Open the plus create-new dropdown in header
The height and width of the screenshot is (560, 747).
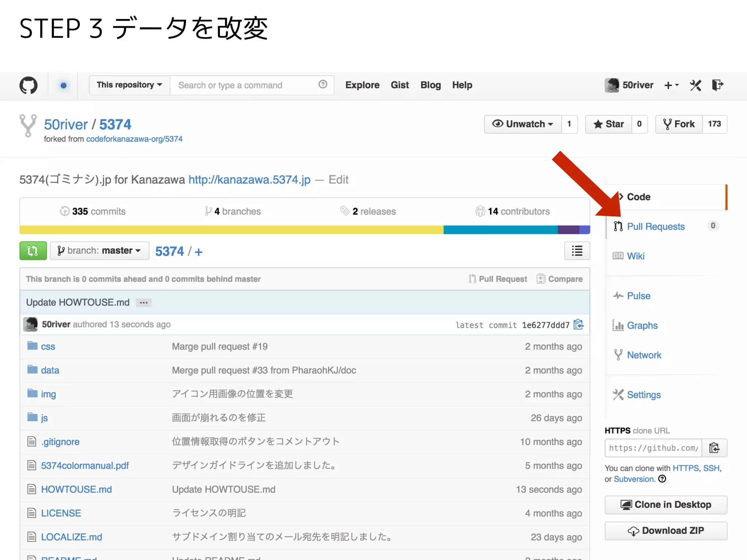pos(671,85)
